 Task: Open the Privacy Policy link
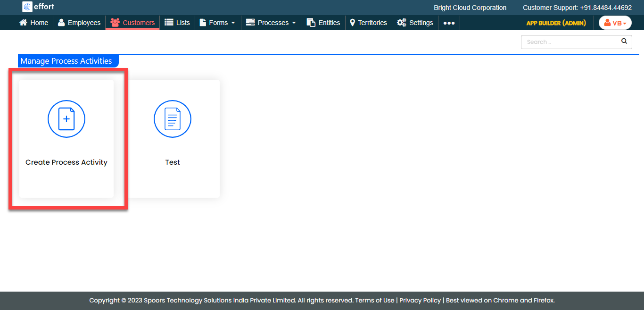[420, 300]
